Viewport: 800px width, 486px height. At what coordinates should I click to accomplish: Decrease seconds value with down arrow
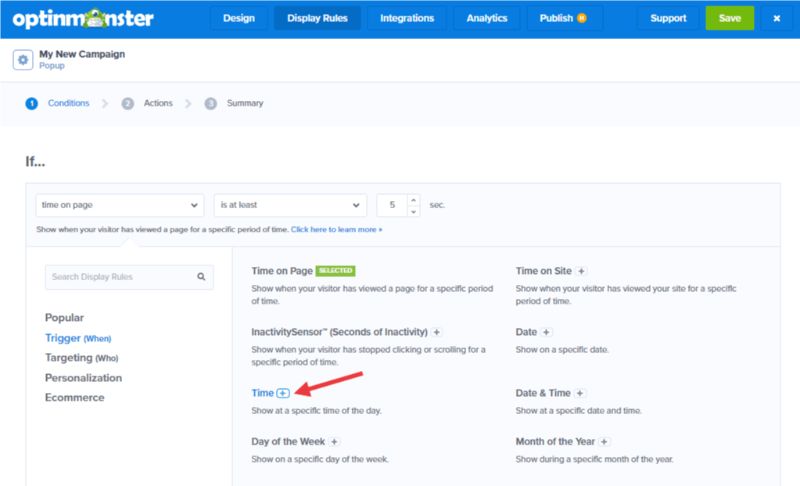tap(413, 211)
